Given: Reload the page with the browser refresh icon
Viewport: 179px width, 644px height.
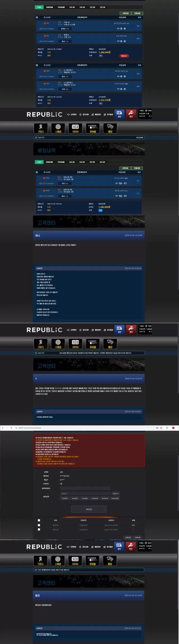Looking at the screenshot, I should [11, 428].
